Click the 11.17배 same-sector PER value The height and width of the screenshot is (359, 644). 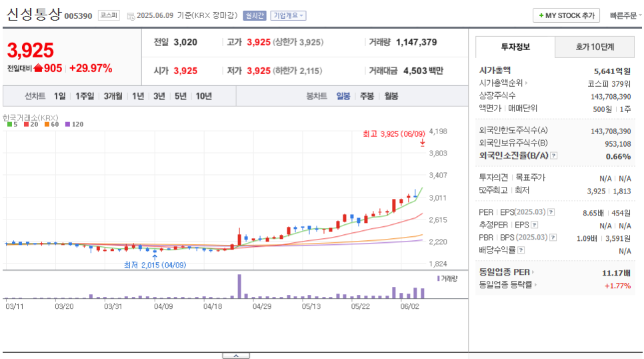tap(616, 273)
